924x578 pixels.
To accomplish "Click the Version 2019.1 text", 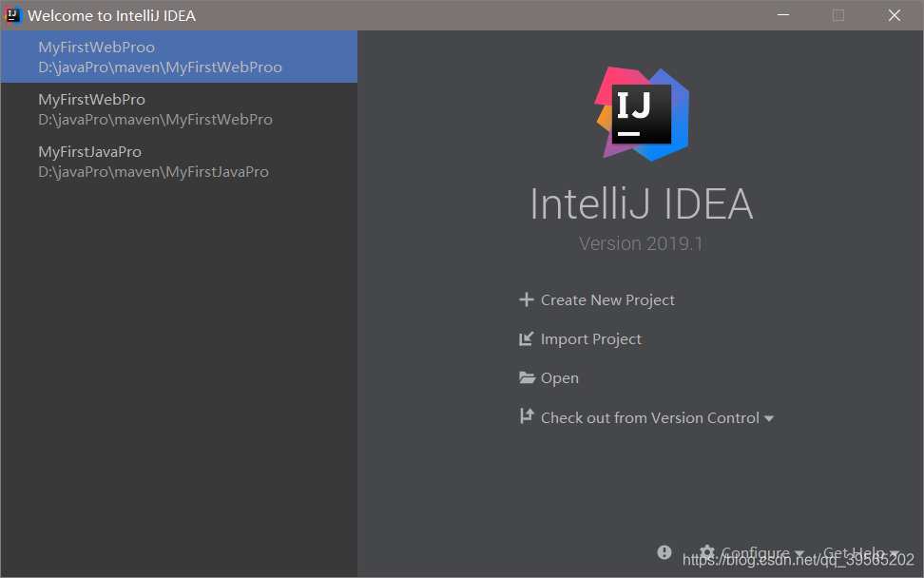I will click(x=641, y=243).
